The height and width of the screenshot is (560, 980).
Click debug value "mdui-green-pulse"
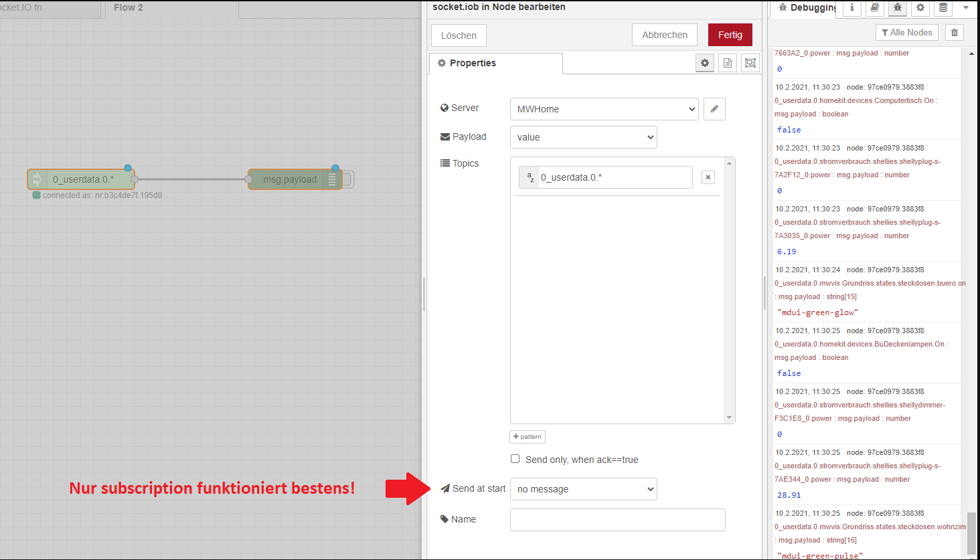[x=819, y=556]
